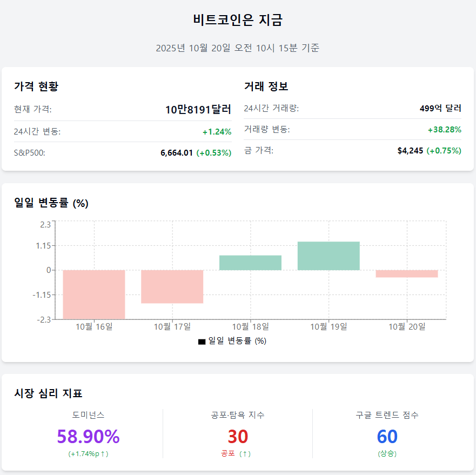Click the S&P500 value 6,664.01
This screenshot has width=476, height=475.
pos(177,153)
